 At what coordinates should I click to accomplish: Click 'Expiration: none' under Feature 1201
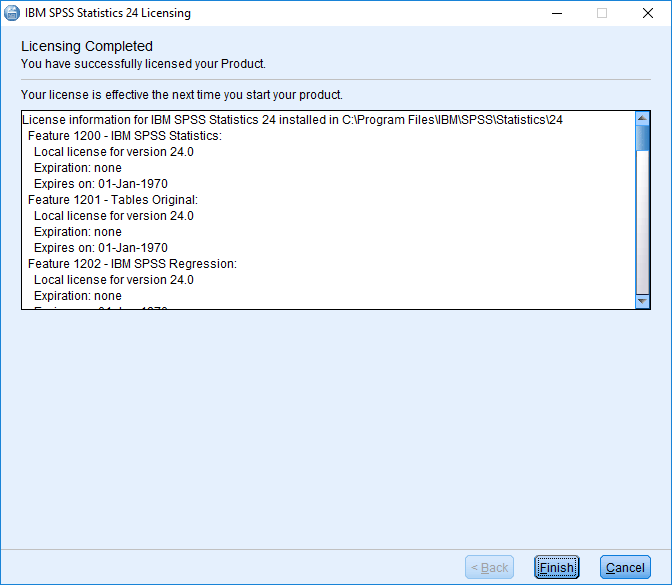tap(78, 232)
